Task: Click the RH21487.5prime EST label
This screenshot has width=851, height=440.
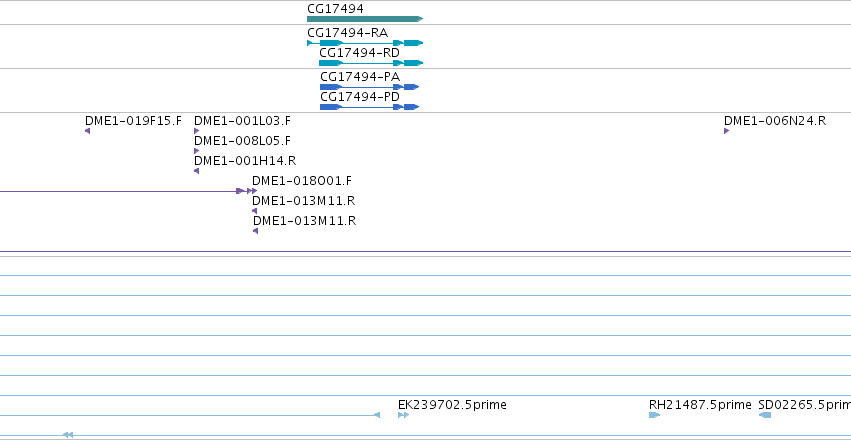Action: 700,405
